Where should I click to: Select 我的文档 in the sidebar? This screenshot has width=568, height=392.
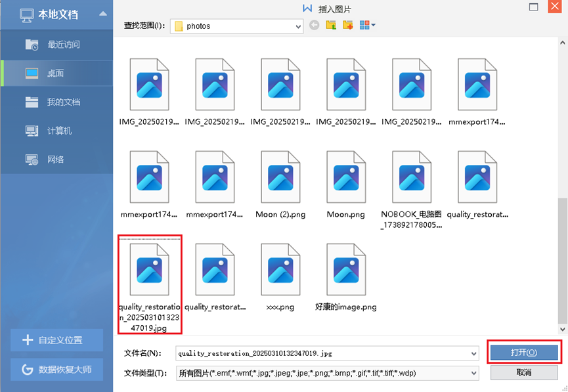(63, 102)
